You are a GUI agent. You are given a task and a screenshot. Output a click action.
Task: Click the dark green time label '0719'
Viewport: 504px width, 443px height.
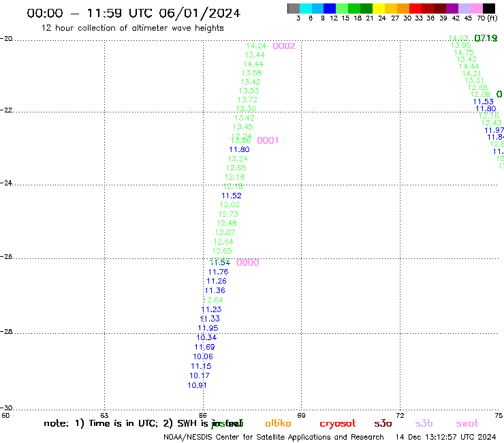coord(486,38)
